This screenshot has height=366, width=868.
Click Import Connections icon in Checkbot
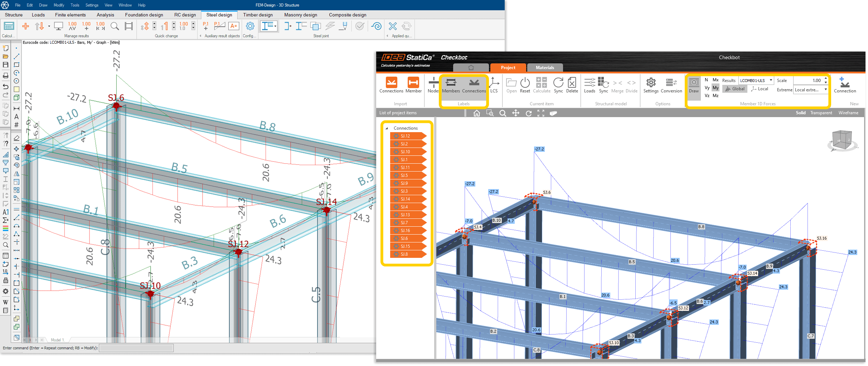[391, 83]
